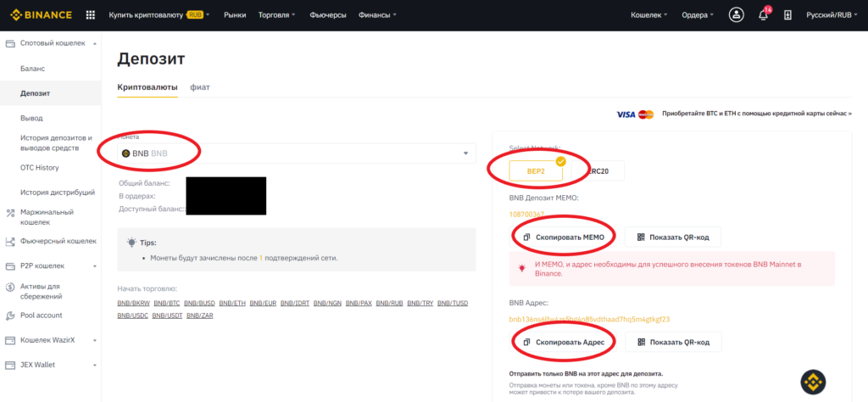Viewport: 868px width, 402px height.
Task: Click the MEMO number 108700367
Action: point(526,215)
